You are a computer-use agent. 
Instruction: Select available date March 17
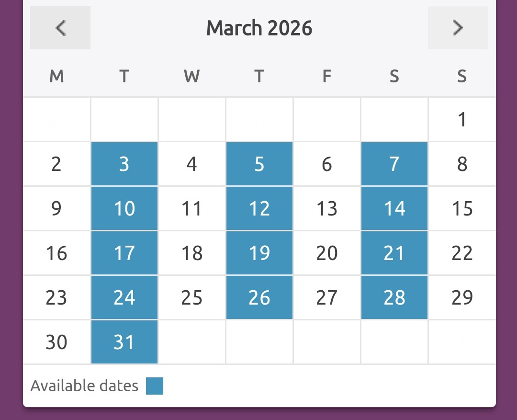click(124, 253)
